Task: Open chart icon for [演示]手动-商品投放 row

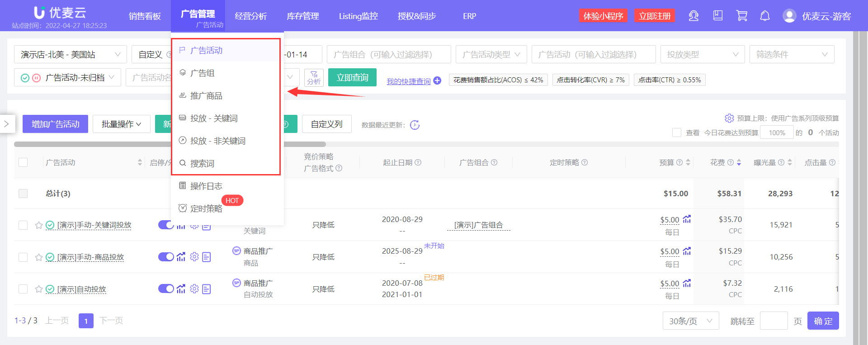Action: point(181,257)
